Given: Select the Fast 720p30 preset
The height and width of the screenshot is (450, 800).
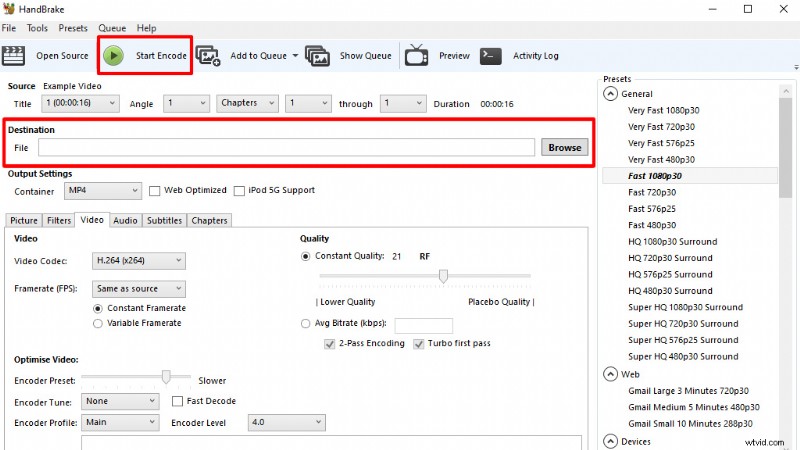Looking at the screenshot, I should [x=652, y=192].
